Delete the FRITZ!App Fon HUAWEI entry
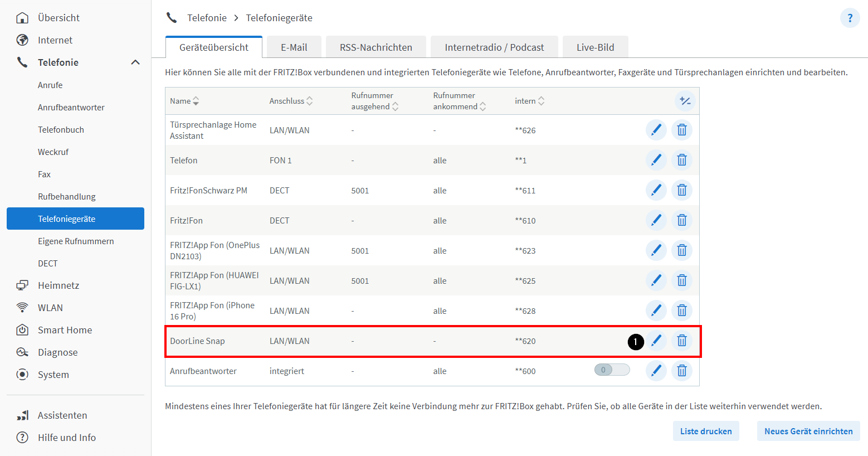868x456 pixels. tap(681, 280)
